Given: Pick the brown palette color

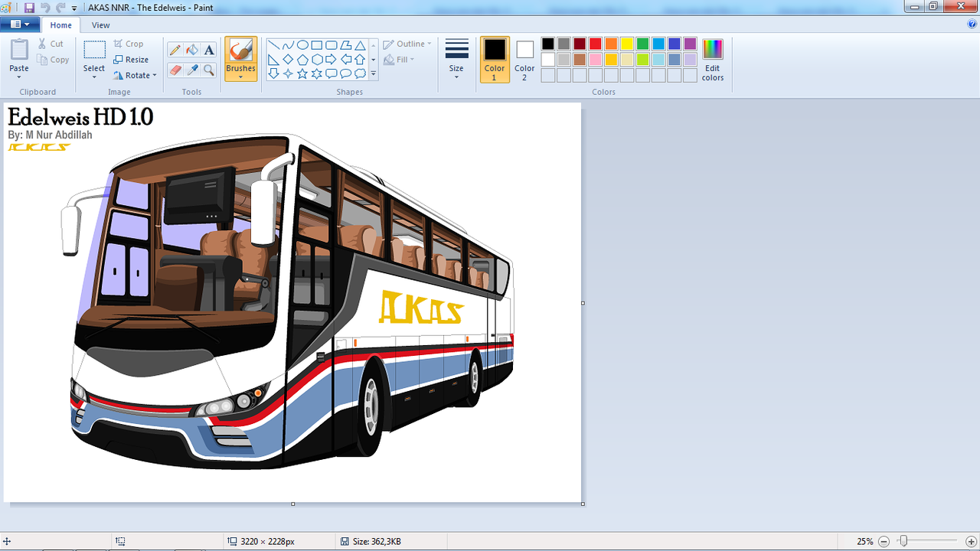Looking at the screenshot, I should click(580, 60).
